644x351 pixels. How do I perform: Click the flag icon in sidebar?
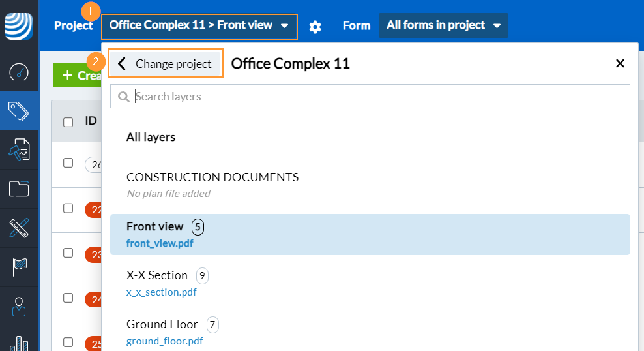(19, 267)
